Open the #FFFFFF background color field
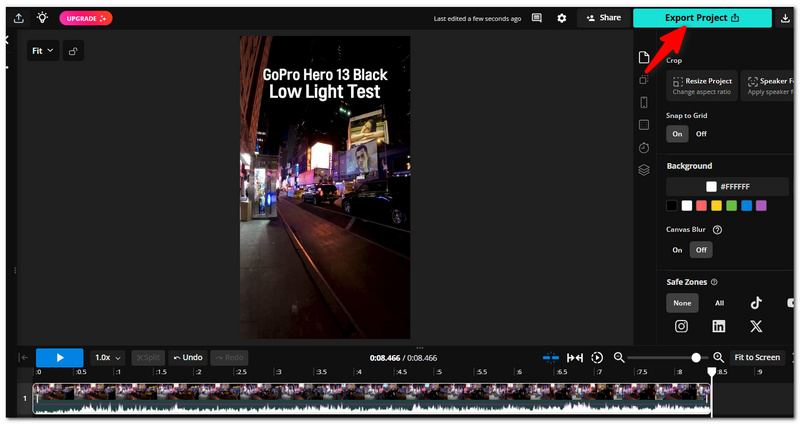The width and height of the screenshot is (800, 424). click(728, 187)
